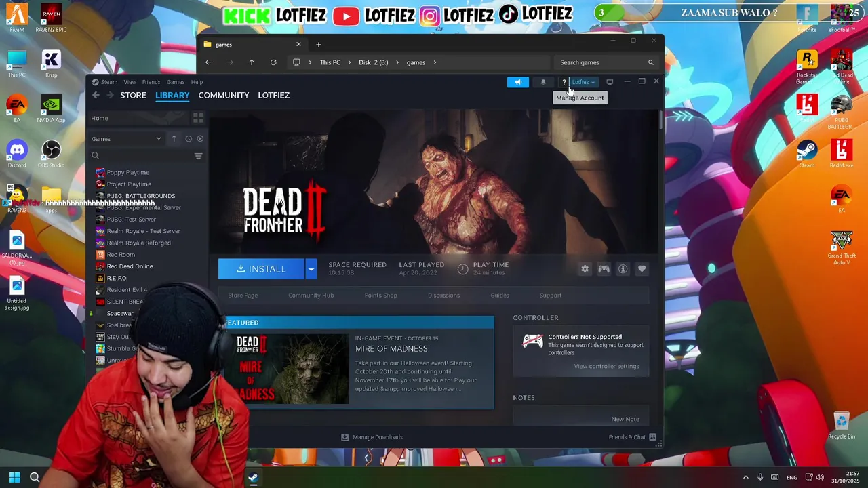868x488 pixels.
Task: Open Games menu in Steam menu bar
Action: [176, 82]
